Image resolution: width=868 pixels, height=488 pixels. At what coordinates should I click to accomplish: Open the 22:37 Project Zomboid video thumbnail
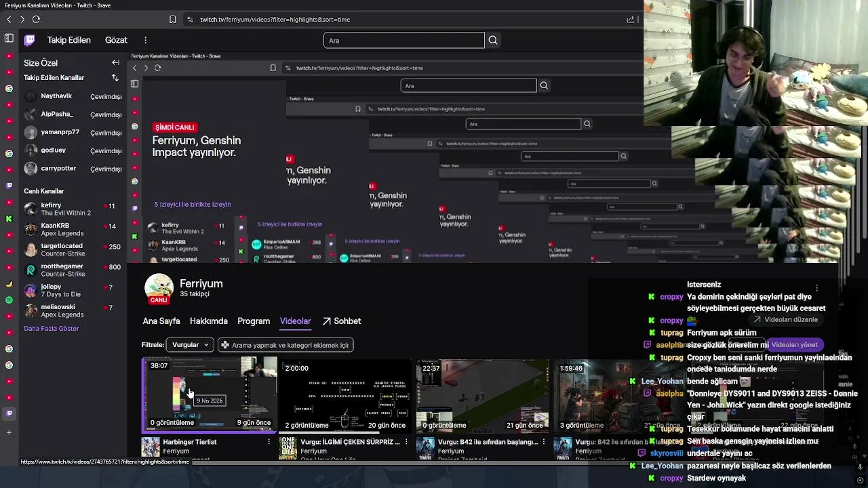[483, 395]
